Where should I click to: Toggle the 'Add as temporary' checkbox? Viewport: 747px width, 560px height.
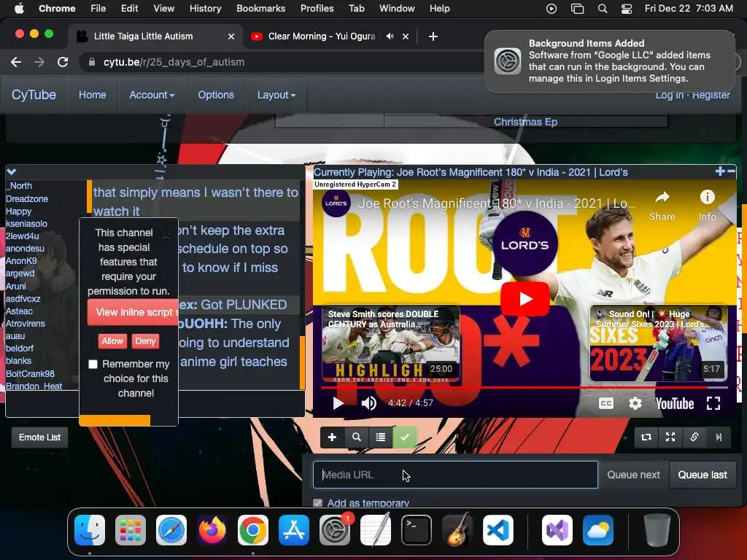(x=318, y=503)
